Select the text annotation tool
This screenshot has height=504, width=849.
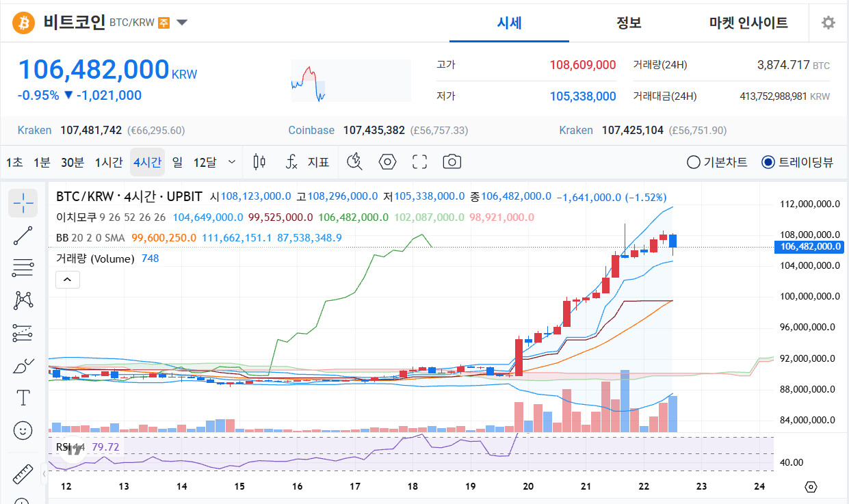23,397
